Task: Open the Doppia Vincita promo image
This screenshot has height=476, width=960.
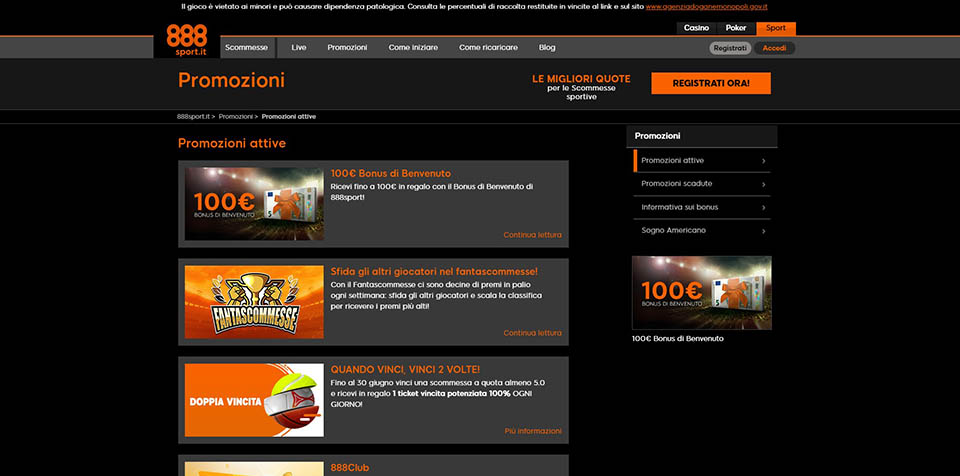Action: (x=254, y=400)
